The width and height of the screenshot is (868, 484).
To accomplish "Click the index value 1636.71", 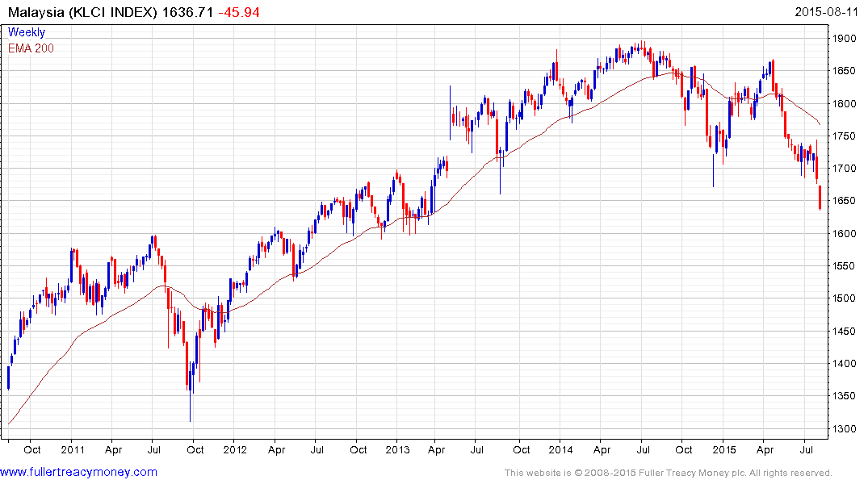I will click(187, 12).
